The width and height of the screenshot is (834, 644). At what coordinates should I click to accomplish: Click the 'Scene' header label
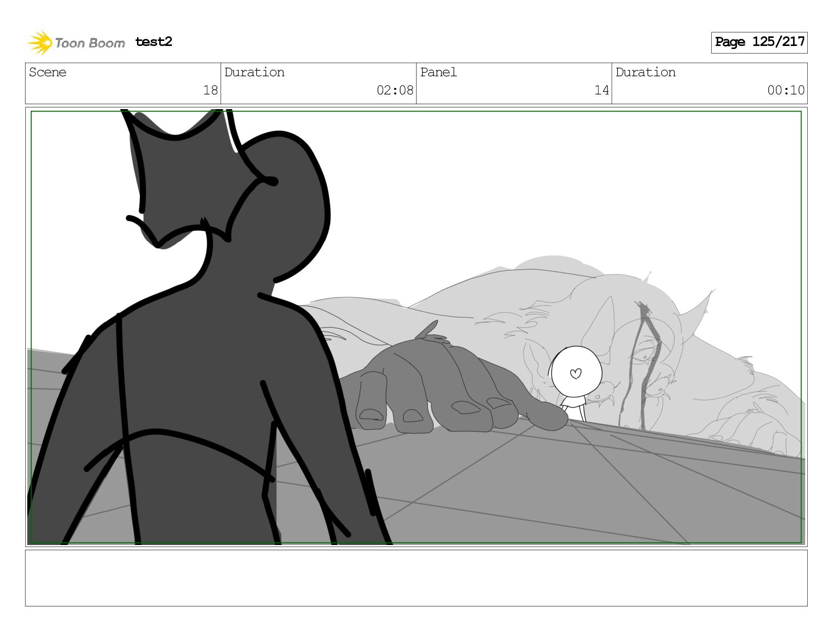[x=48, y=72]
